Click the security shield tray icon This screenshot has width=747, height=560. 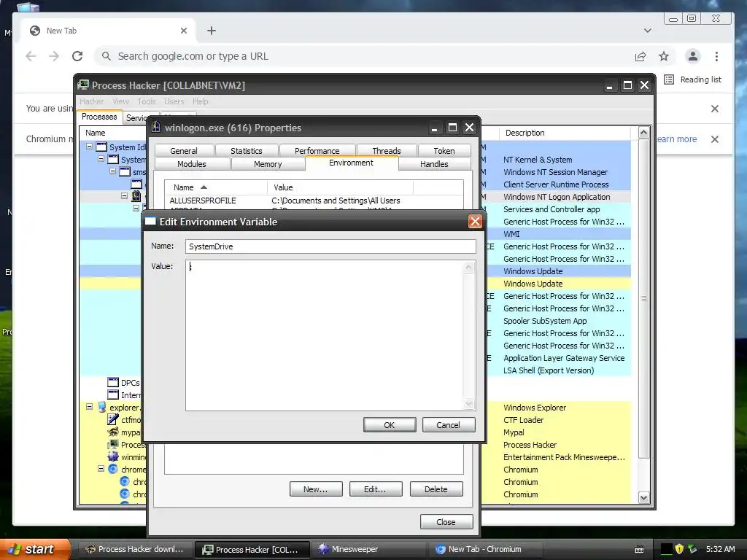click(x=679, y=549)
